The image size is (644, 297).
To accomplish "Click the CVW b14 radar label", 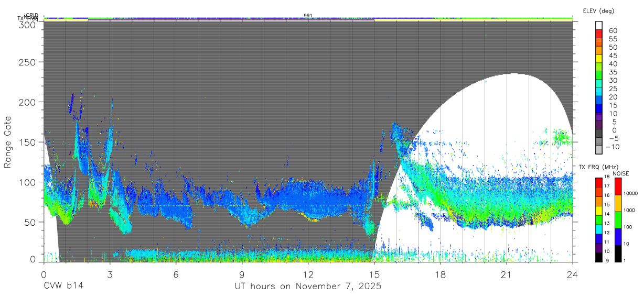I will pyautogui.click(x=63, y=286).
